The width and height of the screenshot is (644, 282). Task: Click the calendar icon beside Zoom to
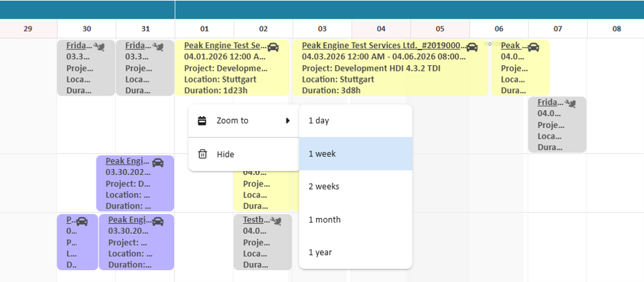pos(202,121)
